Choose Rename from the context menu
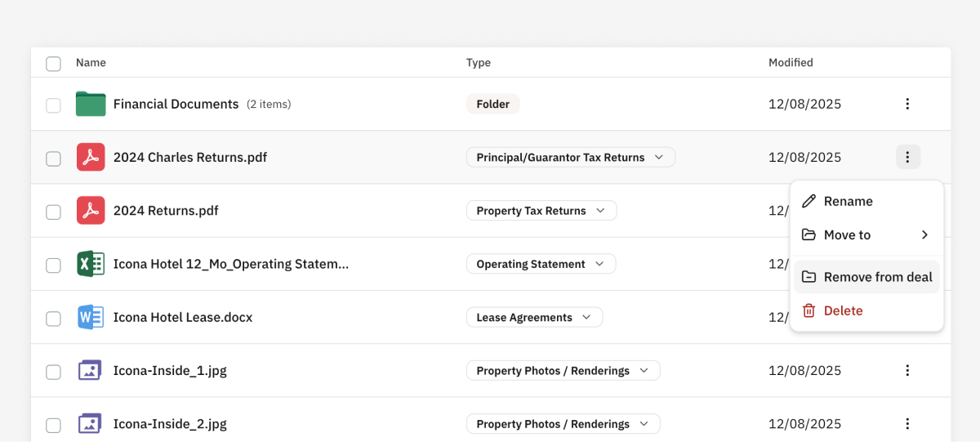980x442 pixels. [848, 201]
